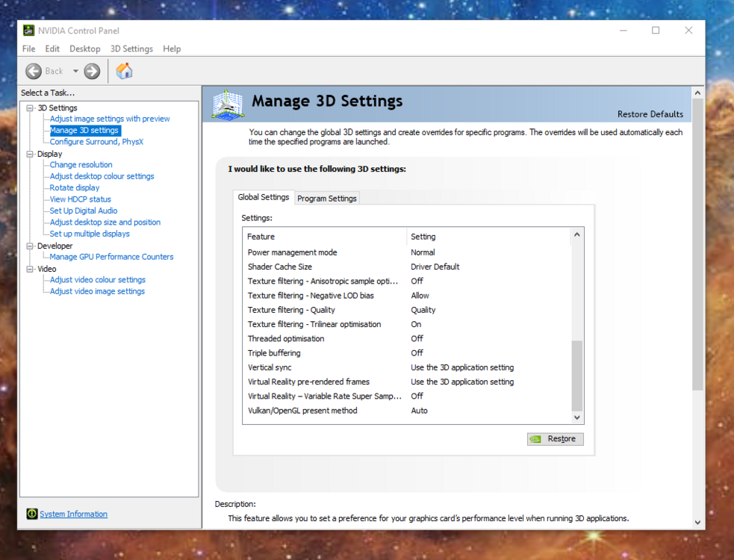Open the File menu
Viewport: 734px width, 560px height.
28,49
